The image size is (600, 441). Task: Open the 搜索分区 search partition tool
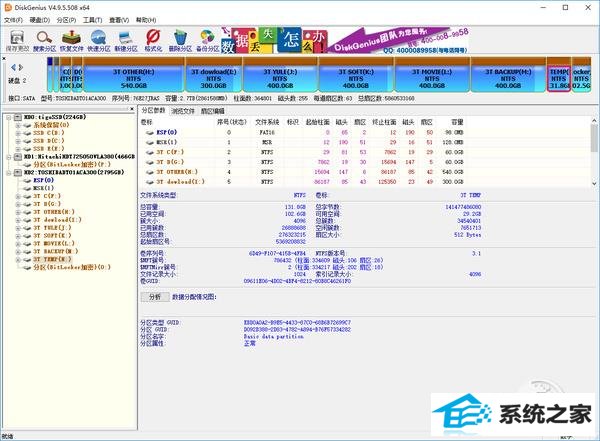click(44, 41)
